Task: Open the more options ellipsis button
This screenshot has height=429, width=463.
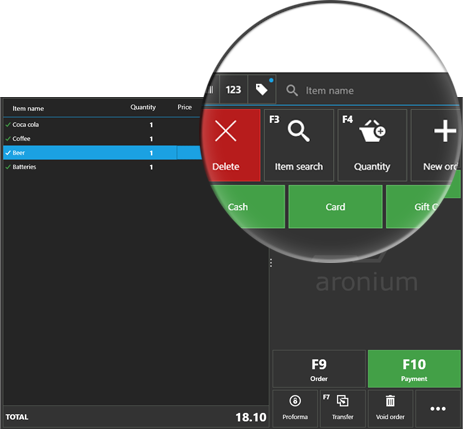Action: pos(438,408)
